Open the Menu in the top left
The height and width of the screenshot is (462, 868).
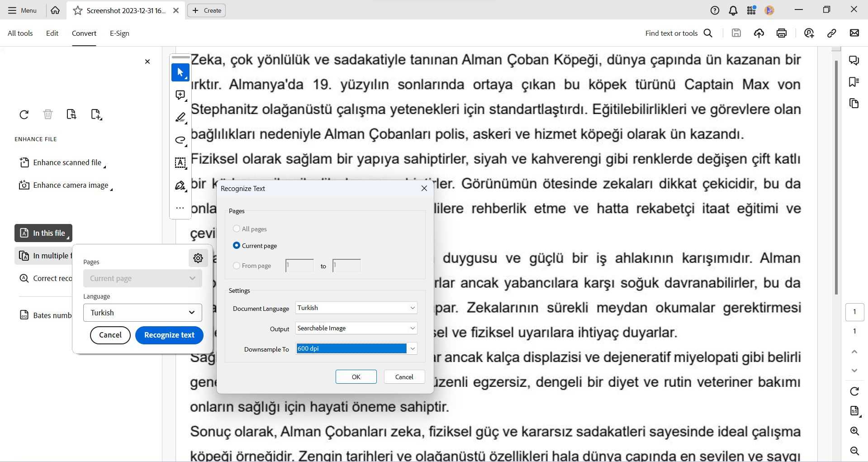pyautogui.click(x=21, y=10)
